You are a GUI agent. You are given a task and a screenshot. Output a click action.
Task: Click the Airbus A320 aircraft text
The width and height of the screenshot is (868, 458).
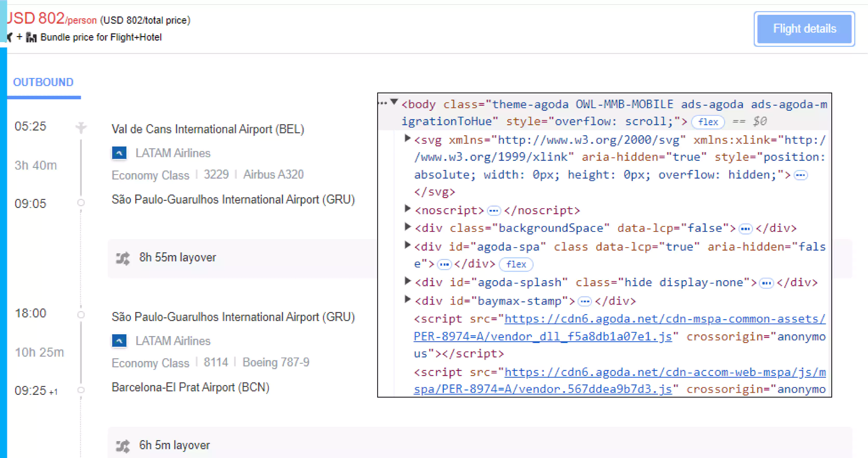(273, 175)
